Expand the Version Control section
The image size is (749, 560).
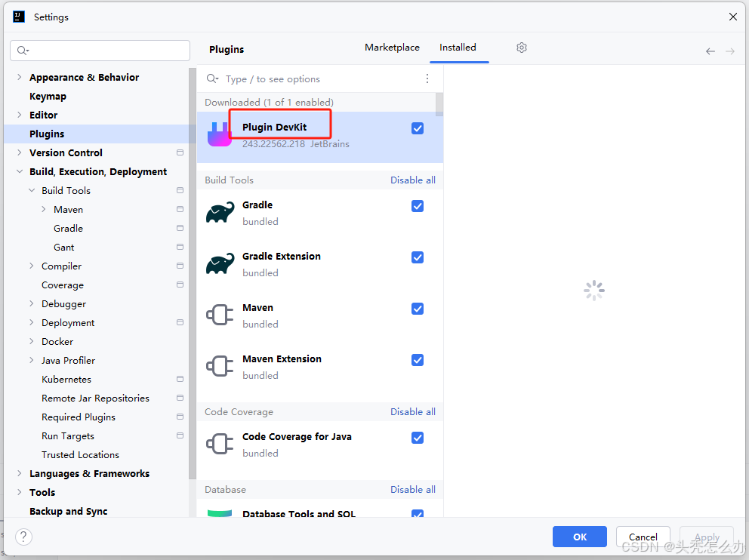point(19,152)
